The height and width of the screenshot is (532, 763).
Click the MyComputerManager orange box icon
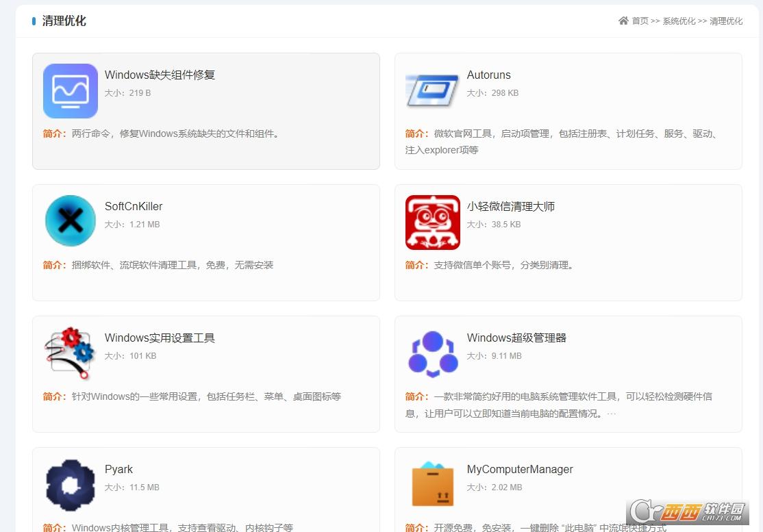click(433, 484)
